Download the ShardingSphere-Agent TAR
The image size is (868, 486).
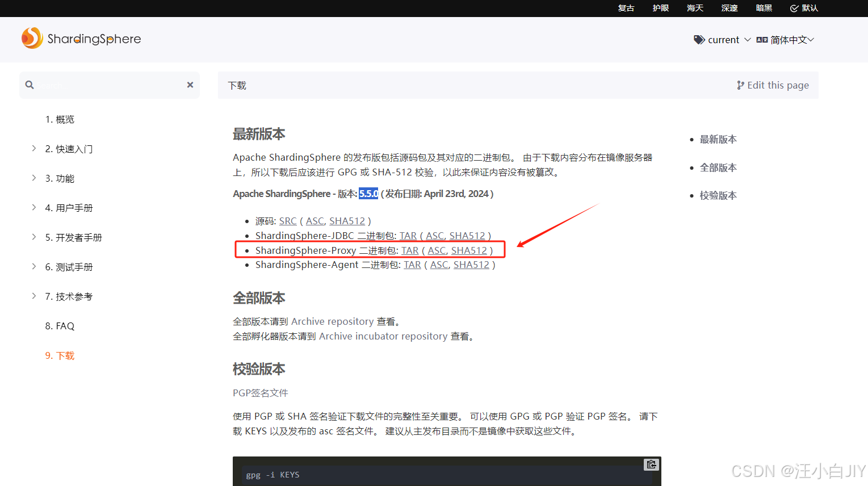[412, 265]
